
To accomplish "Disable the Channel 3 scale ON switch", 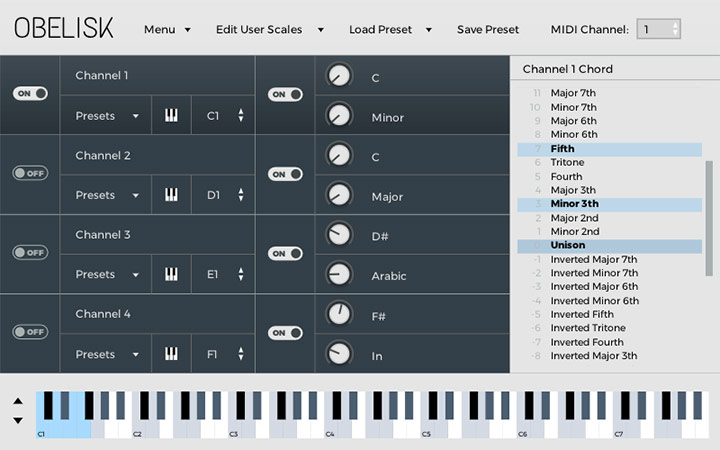I will (x=285, y=253).
